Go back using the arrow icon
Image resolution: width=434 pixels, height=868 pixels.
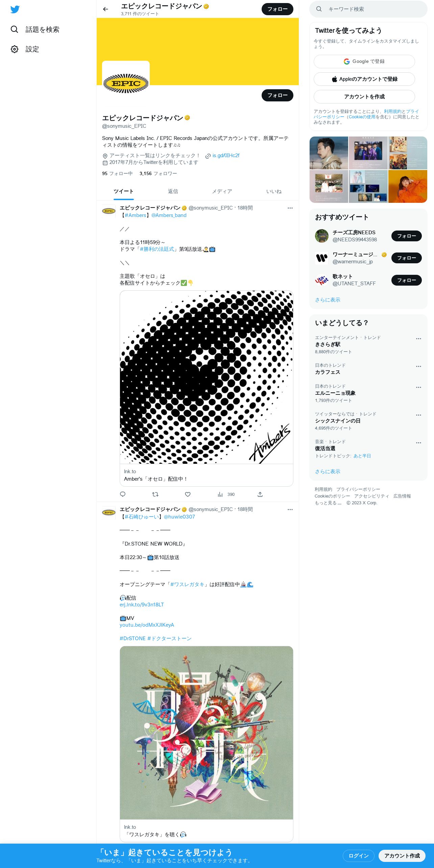click(x=105, y=9)
